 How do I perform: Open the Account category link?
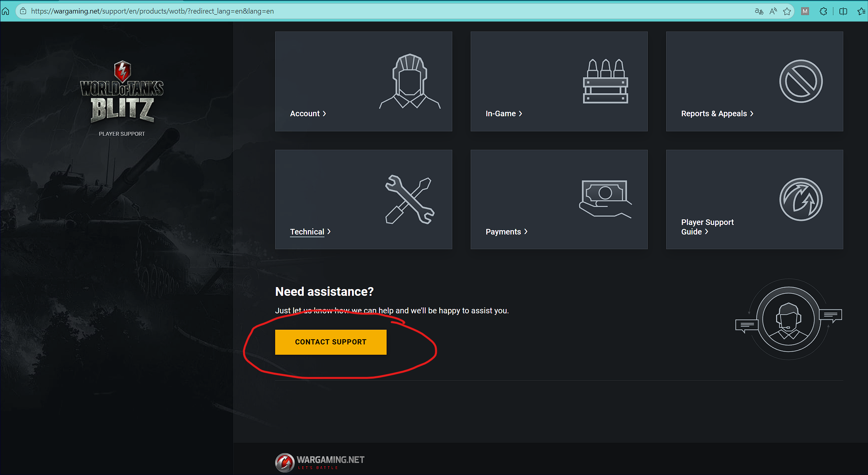pyautogui.click(x=305, y=113)
